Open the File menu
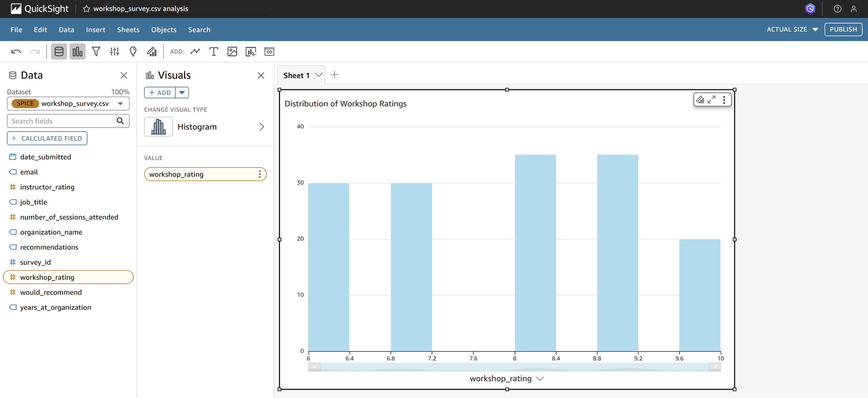 point(16,30)
